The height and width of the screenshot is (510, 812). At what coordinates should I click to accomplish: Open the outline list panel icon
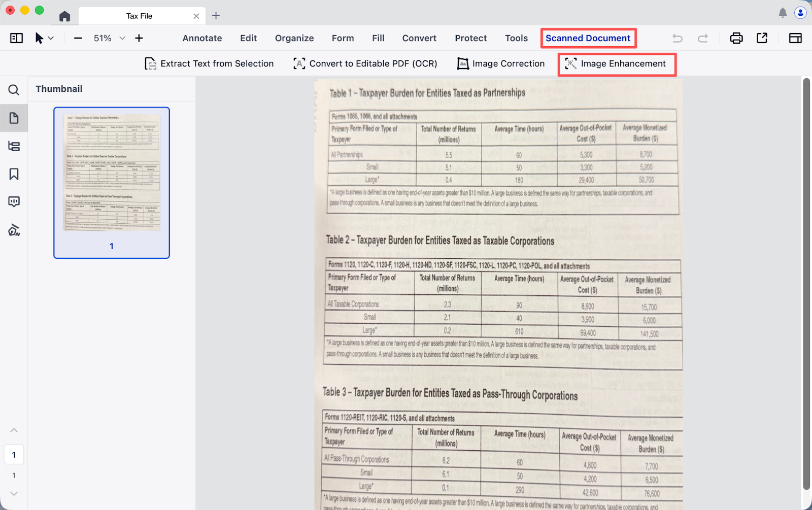click(x=14, y=147)
